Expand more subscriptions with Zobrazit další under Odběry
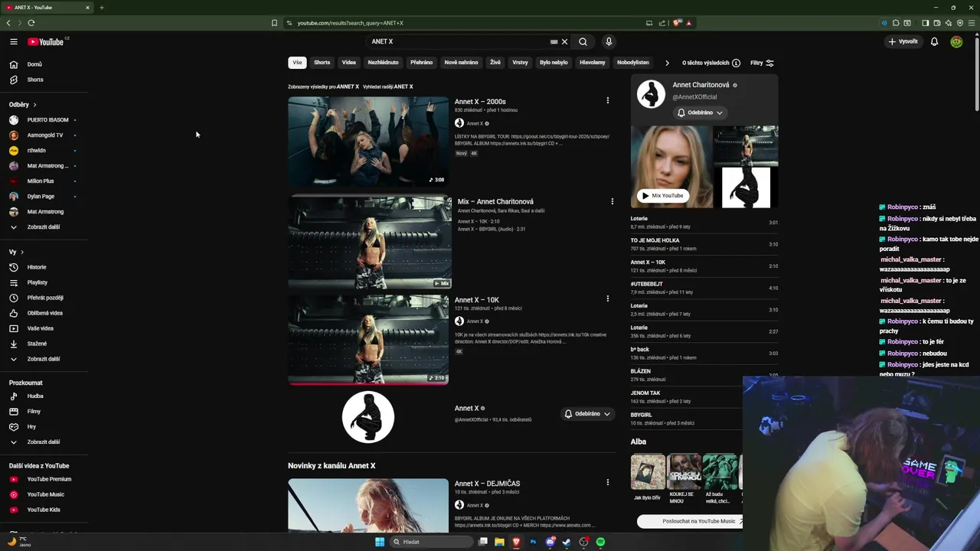Image resolution: width=980 pixels, height=551 pixels. [43, 227]
